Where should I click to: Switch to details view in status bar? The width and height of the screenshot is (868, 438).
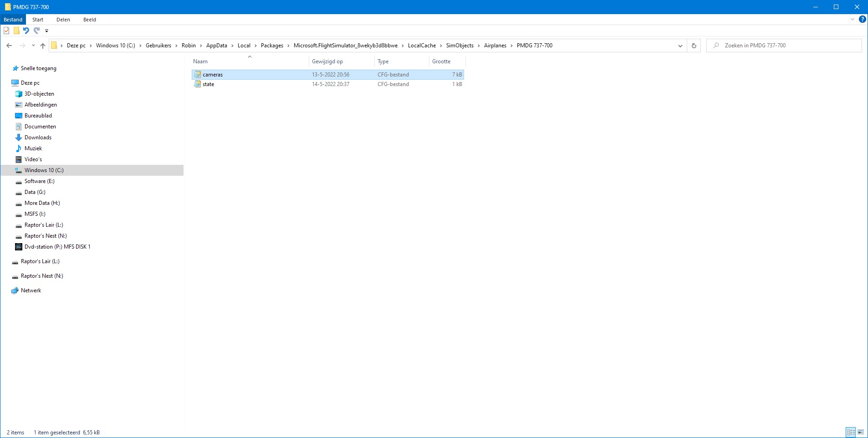coord(851,432)
